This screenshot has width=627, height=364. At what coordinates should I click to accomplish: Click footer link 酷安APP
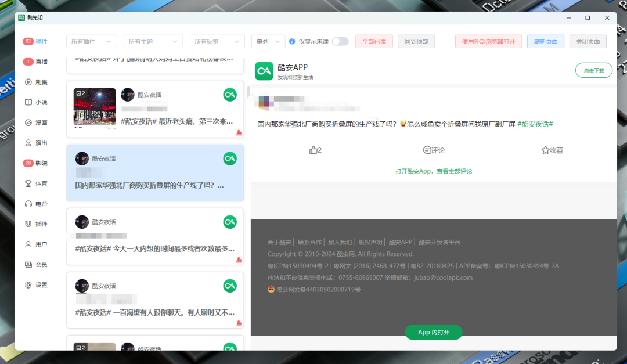click(400, 243)
